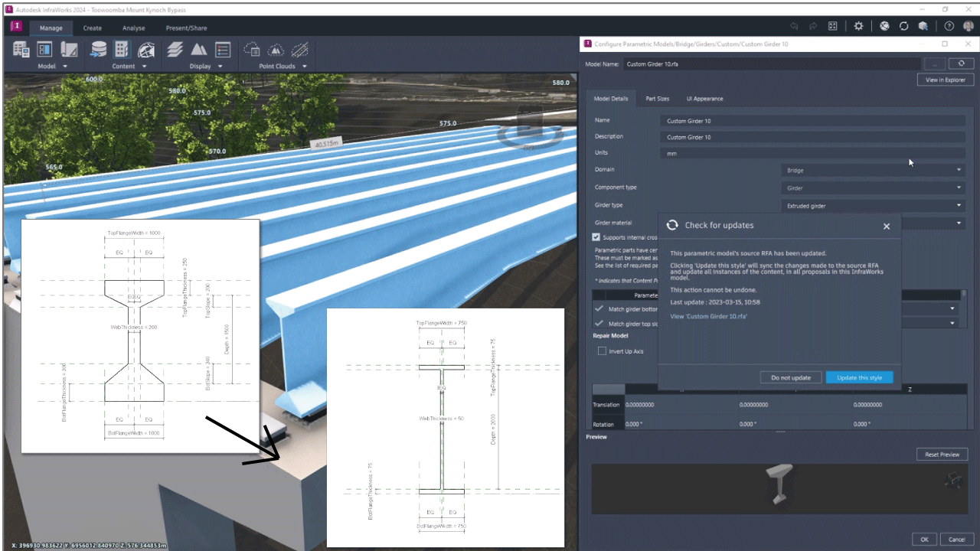Select the Model Details tab
980x551 pixels.
point(611,99)
